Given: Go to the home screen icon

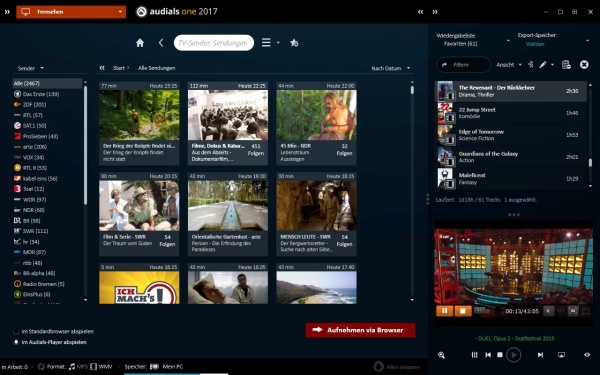Looking at the screenshot, I should tap(140, 43).
